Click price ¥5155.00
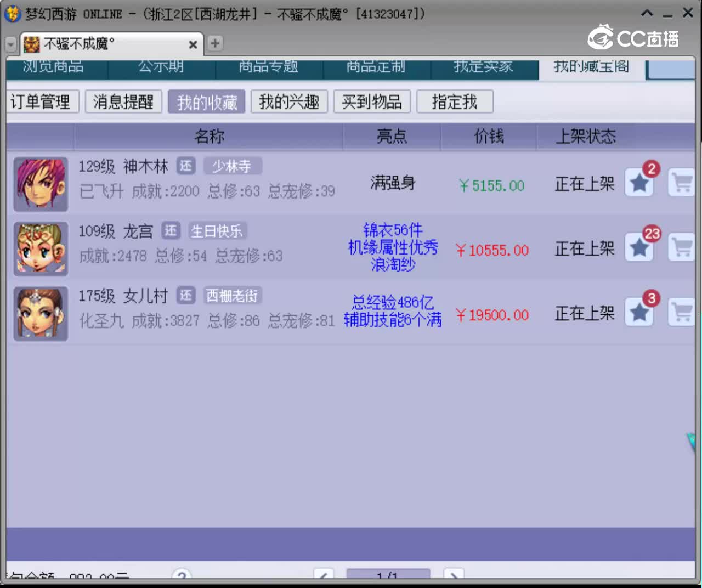 coord(491,186)
